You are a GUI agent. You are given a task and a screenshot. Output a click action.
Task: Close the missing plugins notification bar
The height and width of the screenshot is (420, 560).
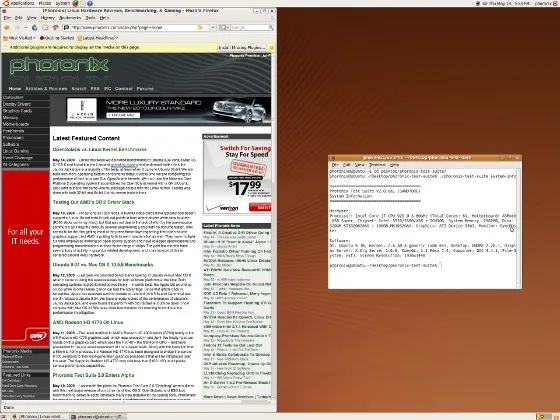tap(272, 48)
